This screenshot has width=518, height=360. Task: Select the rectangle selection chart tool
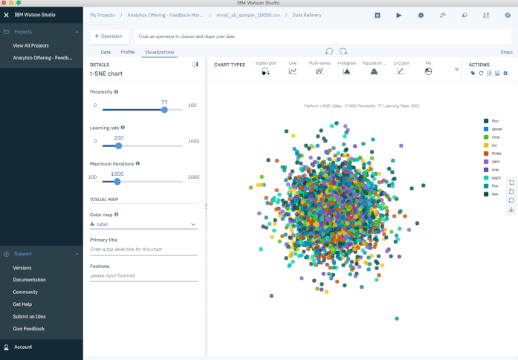[x=511, y=182]
